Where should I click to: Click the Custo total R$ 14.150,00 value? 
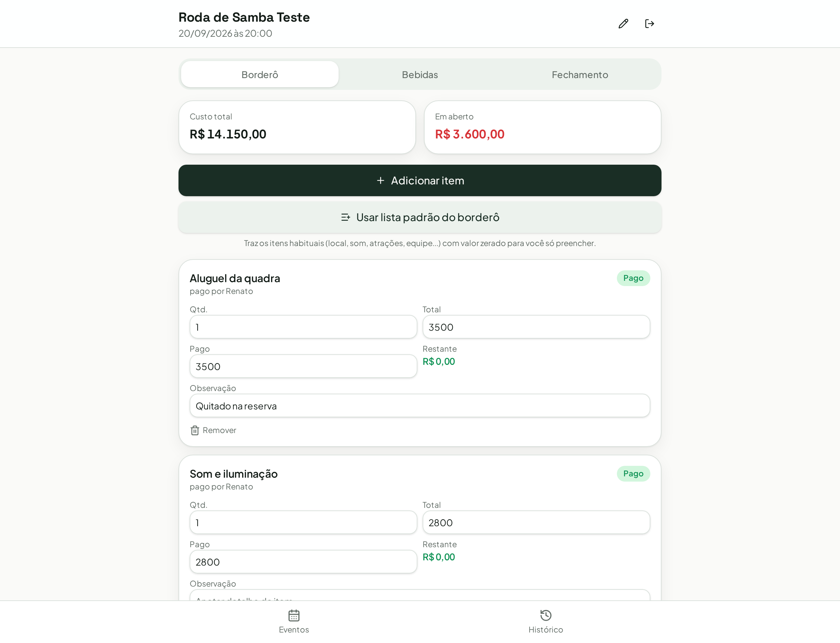pos(228,134)
